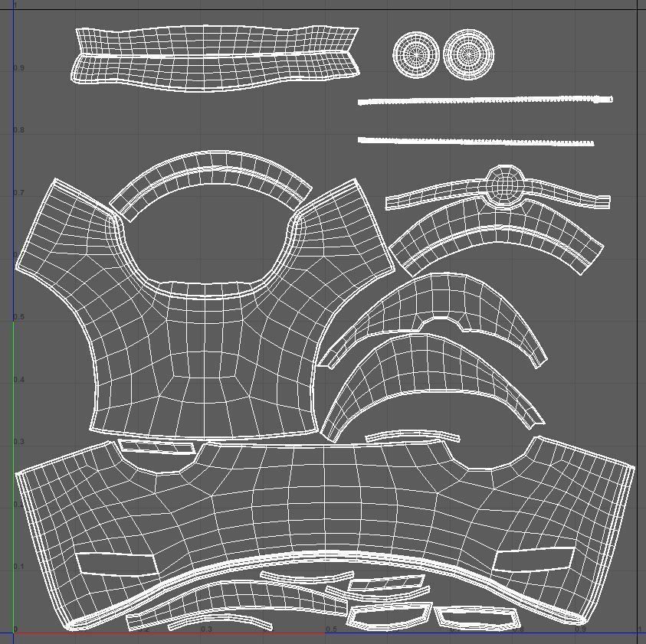Image resolution: width=646 pixels, height=644 pixels.
Task: Pick the wide strap-shaped UV island at top
Action: click(215, 58)
